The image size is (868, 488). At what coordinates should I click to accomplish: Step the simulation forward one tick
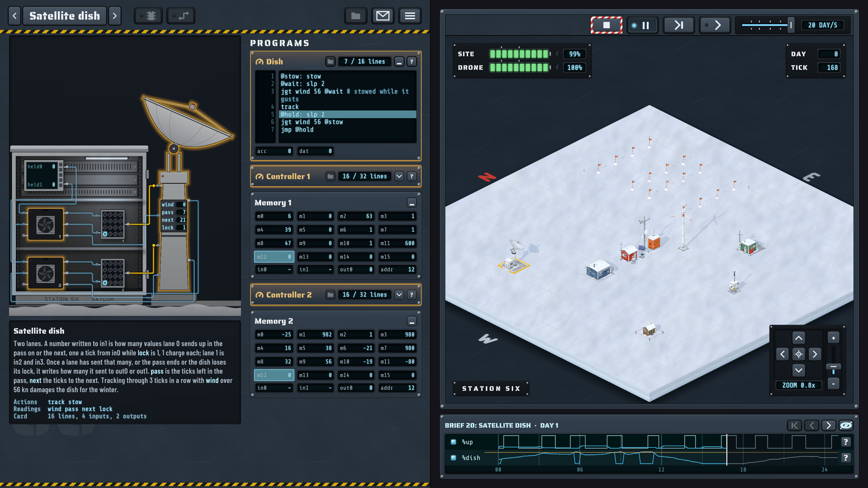715,25
